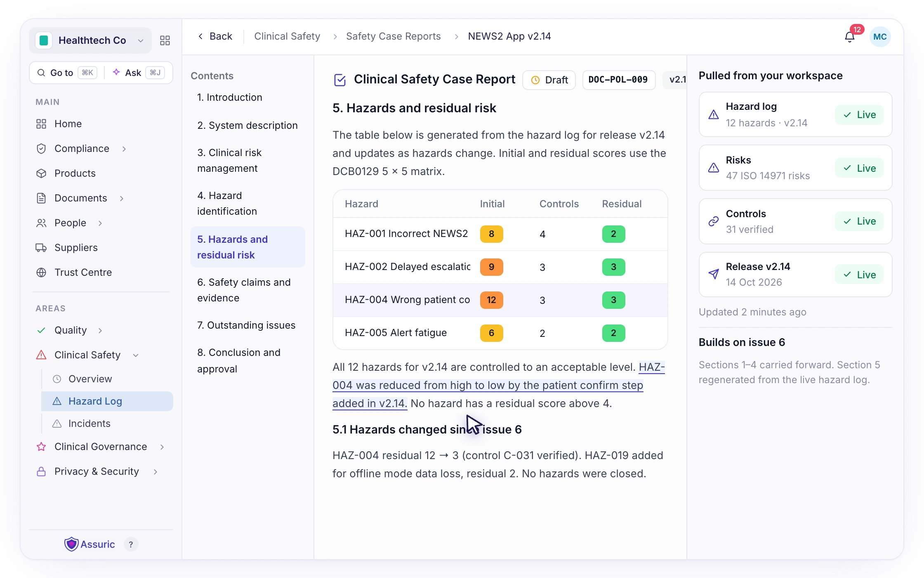Image resolution: width=924 pixels, height=578 pixels.
Task: Select the HAZ-002 Delayed escalation row
Action: click(x=500, y=267)
